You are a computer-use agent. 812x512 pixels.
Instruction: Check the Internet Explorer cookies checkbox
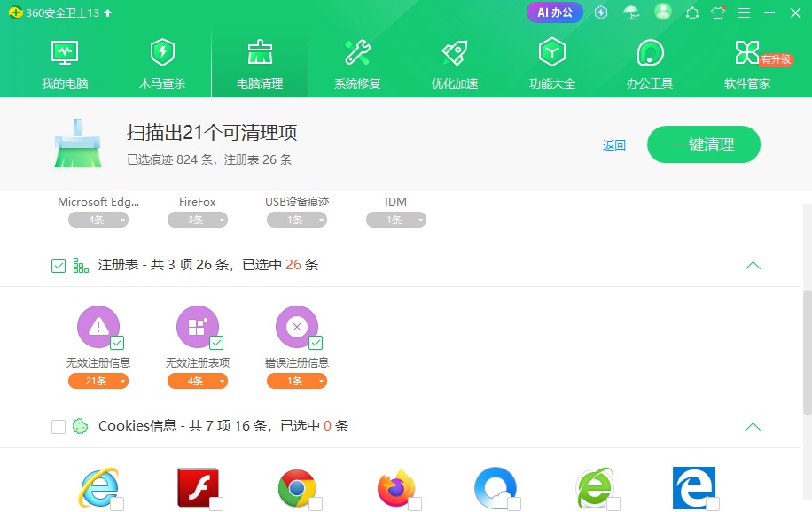(117, 504)
